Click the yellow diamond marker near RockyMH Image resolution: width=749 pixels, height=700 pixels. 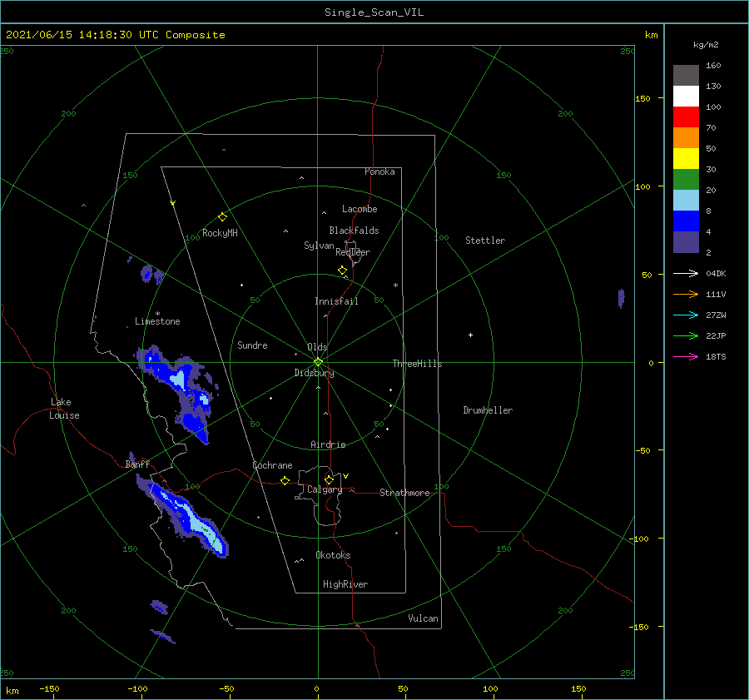pos(222,217)
